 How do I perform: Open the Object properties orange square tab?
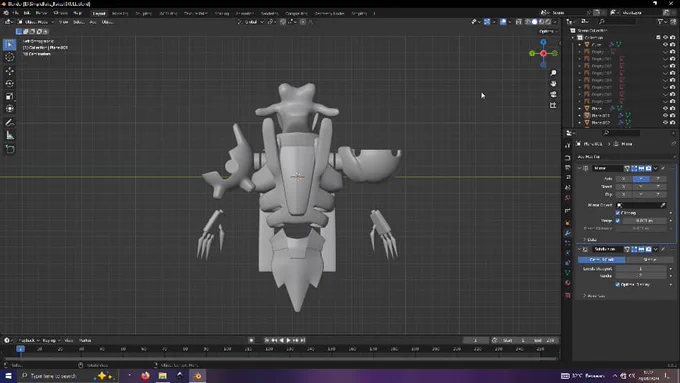[568, 223]
